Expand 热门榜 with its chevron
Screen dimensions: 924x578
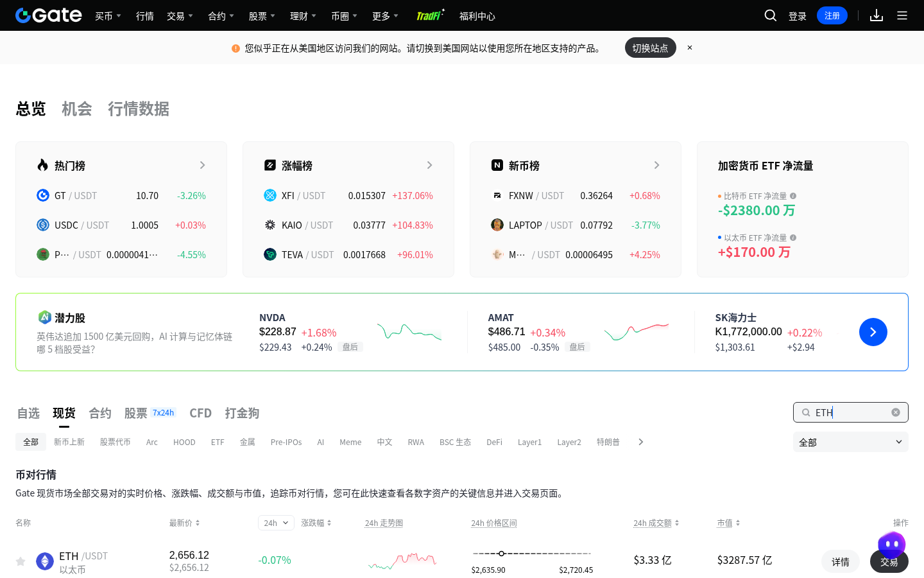202,165
